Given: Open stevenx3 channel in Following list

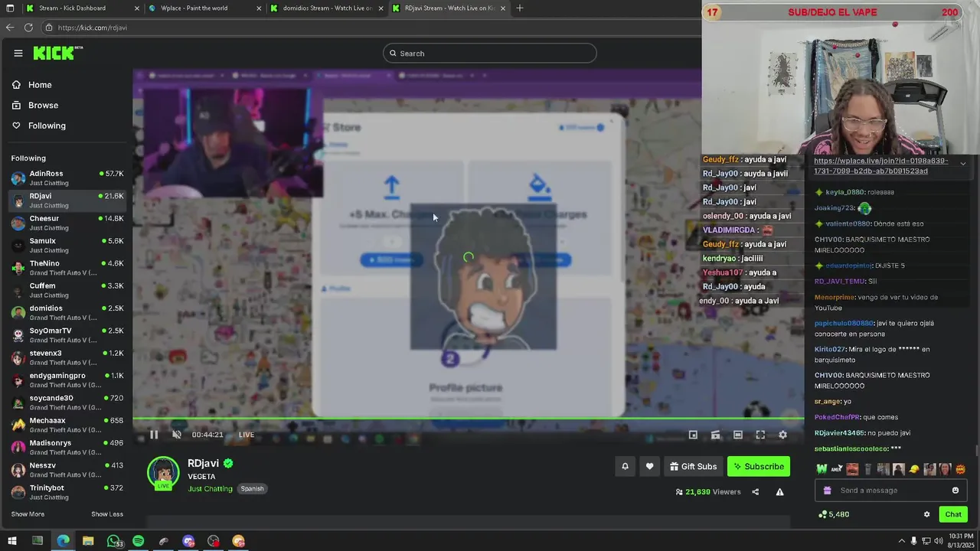Looking at the screenshot, I should (67, 357).
